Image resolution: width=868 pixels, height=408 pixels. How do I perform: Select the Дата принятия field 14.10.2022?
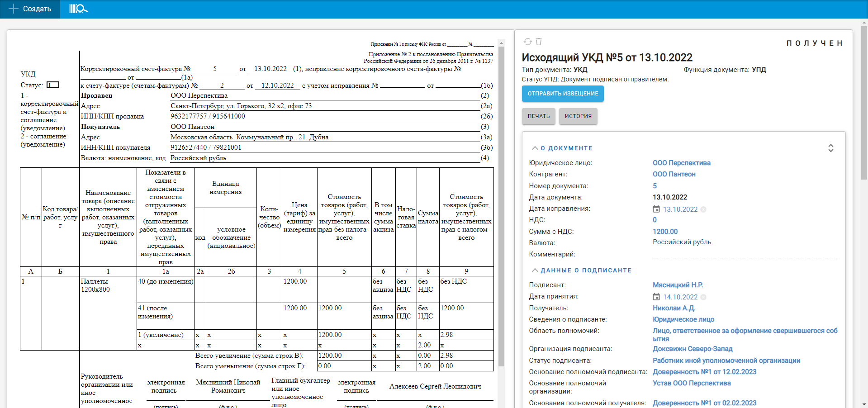680,297
